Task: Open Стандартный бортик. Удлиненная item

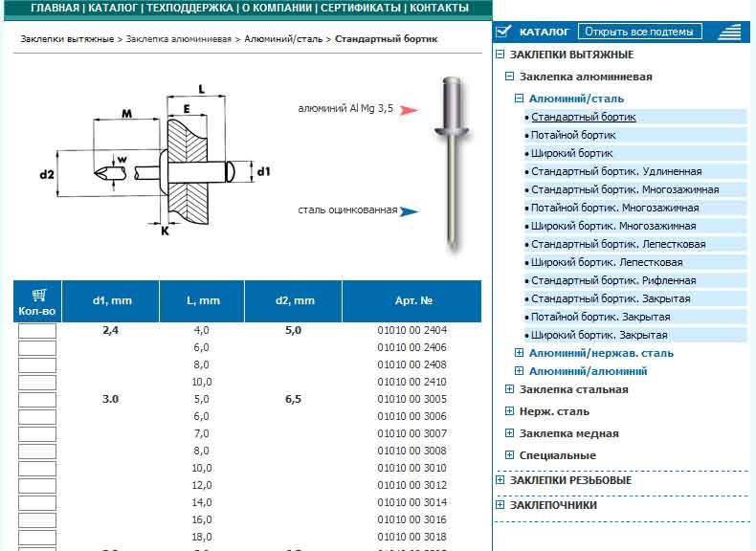Action: click(x=616, y=171)
